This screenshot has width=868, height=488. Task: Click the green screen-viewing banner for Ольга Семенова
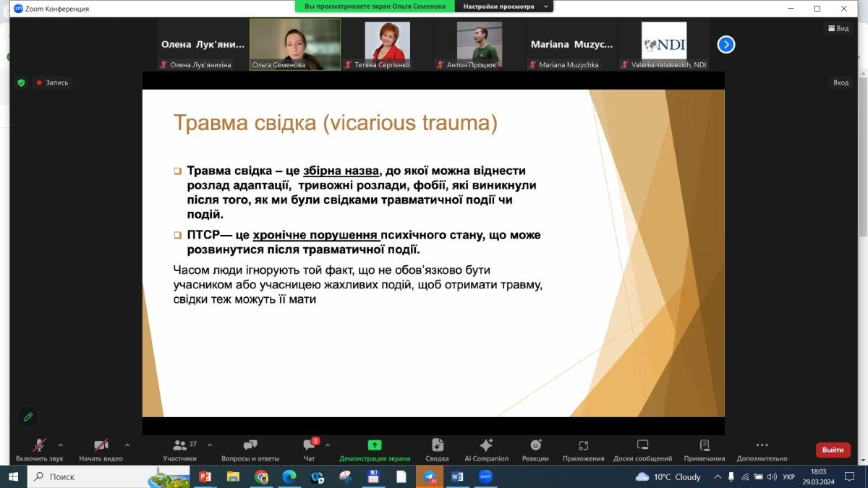tap(375, 6)
